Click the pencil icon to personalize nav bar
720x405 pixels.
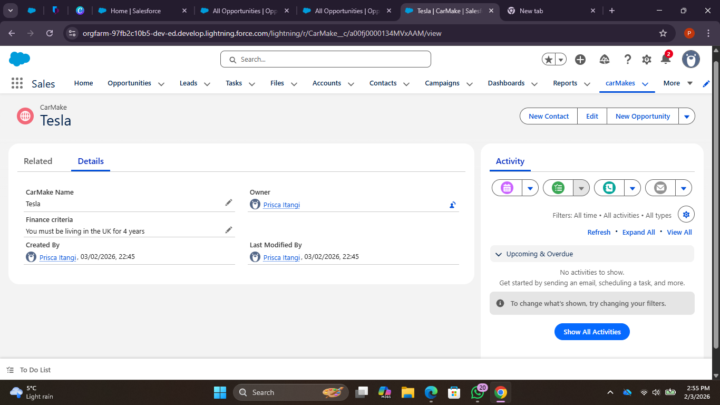pos(706,83)
